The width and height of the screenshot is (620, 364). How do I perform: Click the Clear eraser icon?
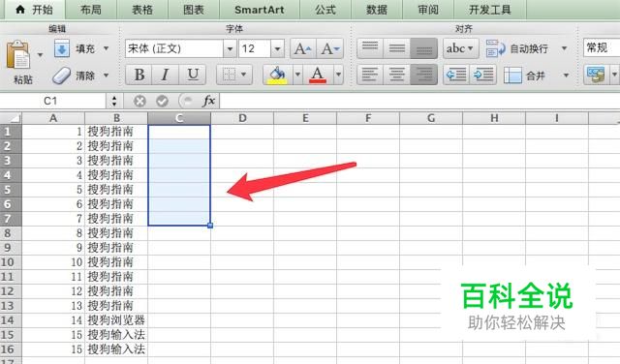point(61,76)
